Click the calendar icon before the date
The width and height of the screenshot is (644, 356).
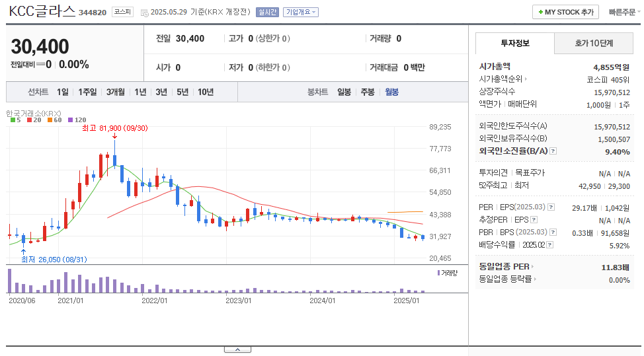144,13
